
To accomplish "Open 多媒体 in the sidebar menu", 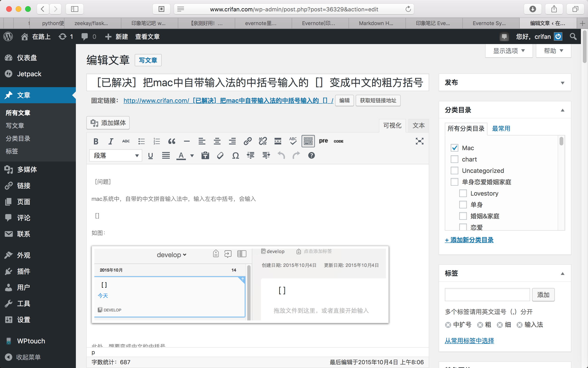I will point(27,169).
